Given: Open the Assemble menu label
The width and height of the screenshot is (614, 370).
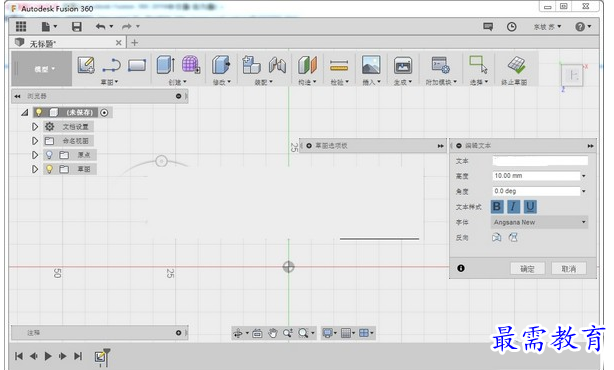Looking at the screenshot, I should [x=264, y=82].
